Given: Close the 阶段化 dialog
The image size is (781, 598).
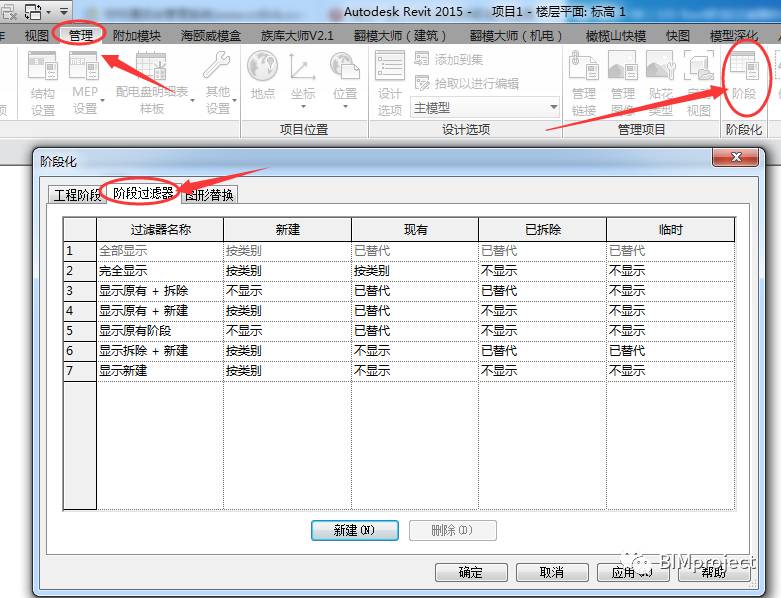Looking at the screenshot, I should point(736,157).
